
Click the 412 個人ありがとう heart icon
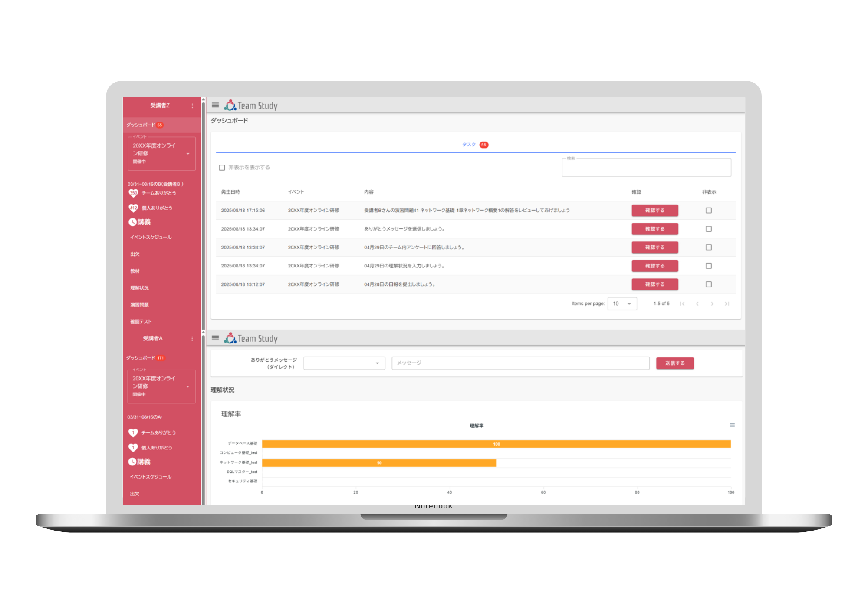point(133,208)
